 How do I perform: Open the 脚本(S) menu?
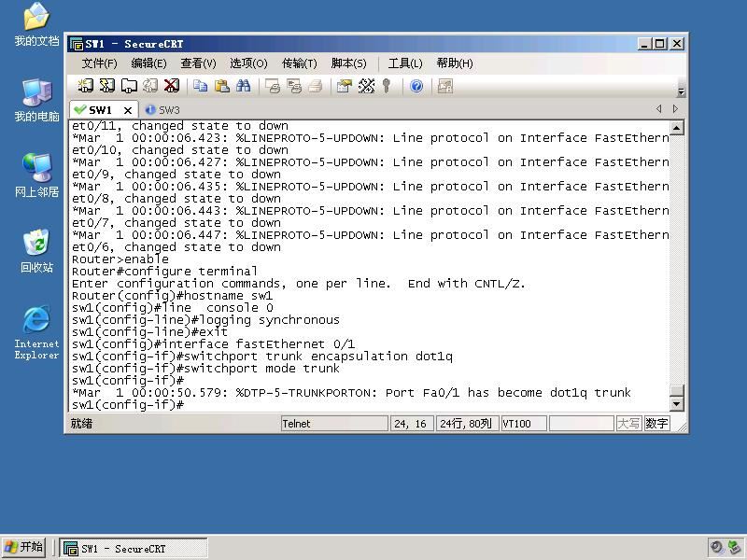pyautogui.click(x=349, y=63)
